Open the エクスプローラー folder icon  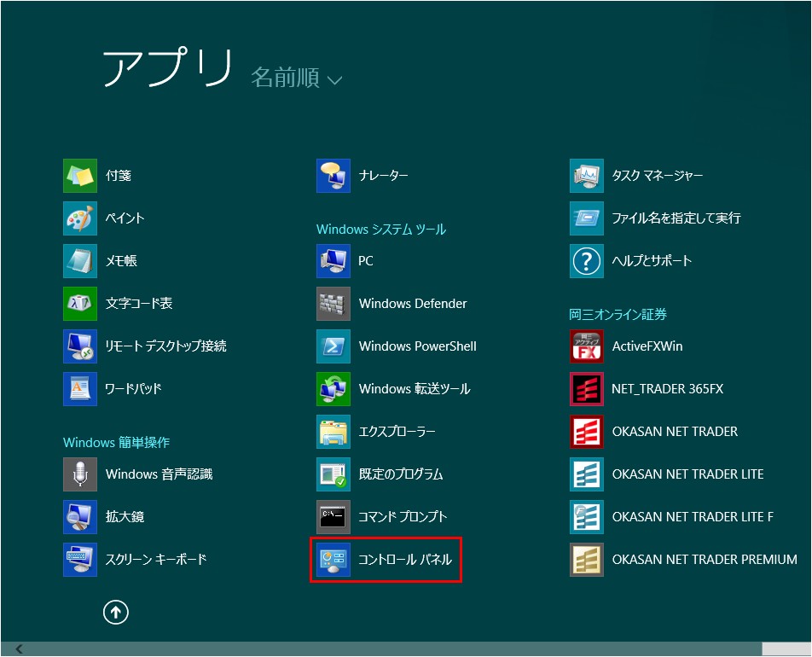click(333, 432)
